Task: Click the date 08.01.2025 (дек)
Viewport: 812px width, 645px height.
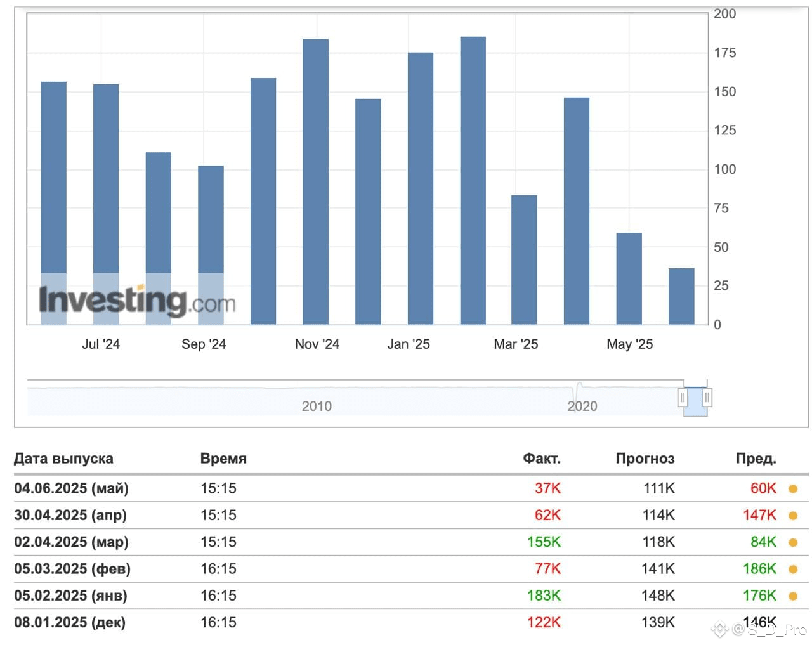Action: click(x=70, y=622)
